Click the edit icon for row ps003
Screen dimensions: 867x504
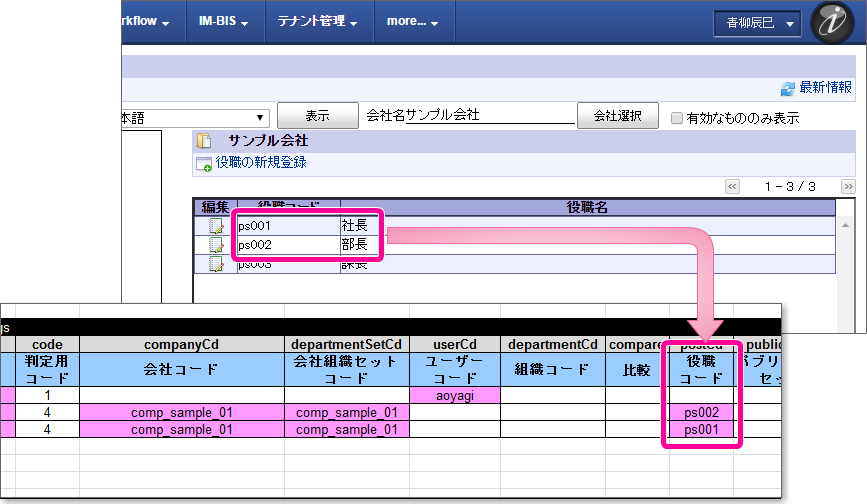215,264
